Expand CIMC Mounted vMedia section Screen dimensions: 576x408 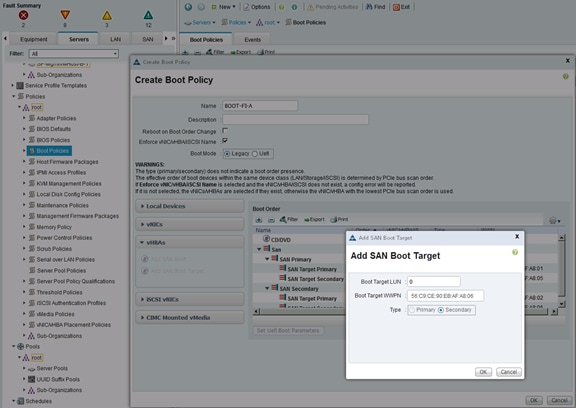(190, 317)
